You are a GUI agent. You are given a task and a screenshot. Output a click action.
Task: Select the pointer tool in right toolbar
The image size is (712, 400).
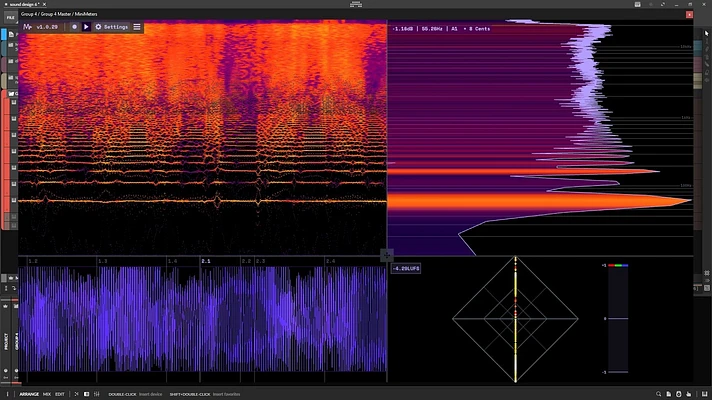pos(707,33)
